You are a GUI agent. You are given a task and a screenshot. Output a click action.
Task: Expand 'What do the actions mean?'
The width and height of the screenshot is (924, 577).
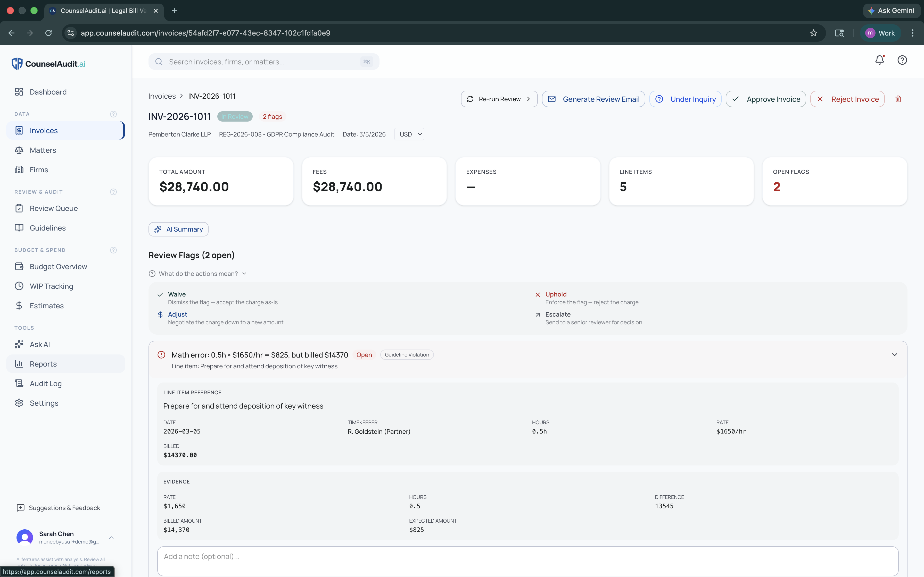coord(197,274)
